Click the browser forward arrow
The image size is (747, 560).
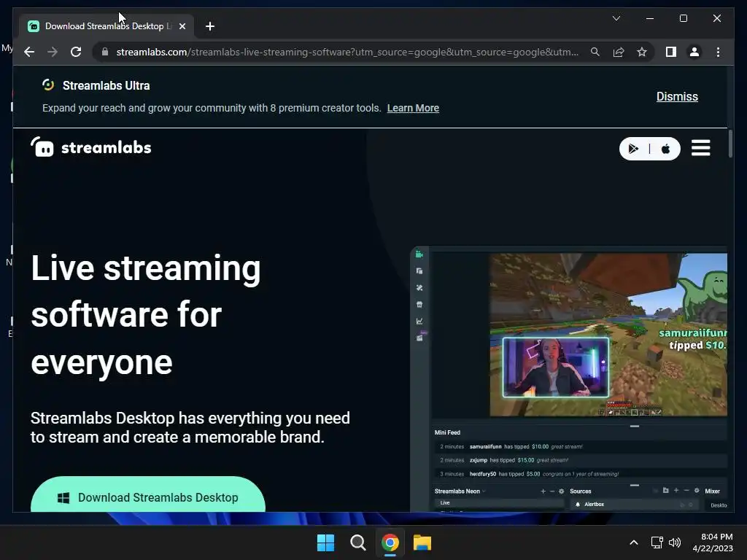tap(53, 52)
